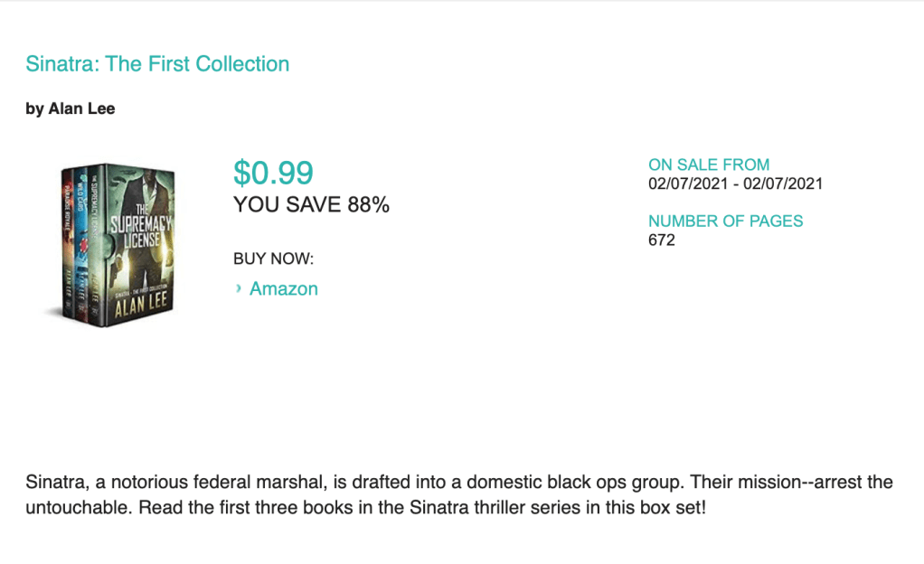Select the $0.99 price text
This screenshot has height=564, width=924.
273,173
